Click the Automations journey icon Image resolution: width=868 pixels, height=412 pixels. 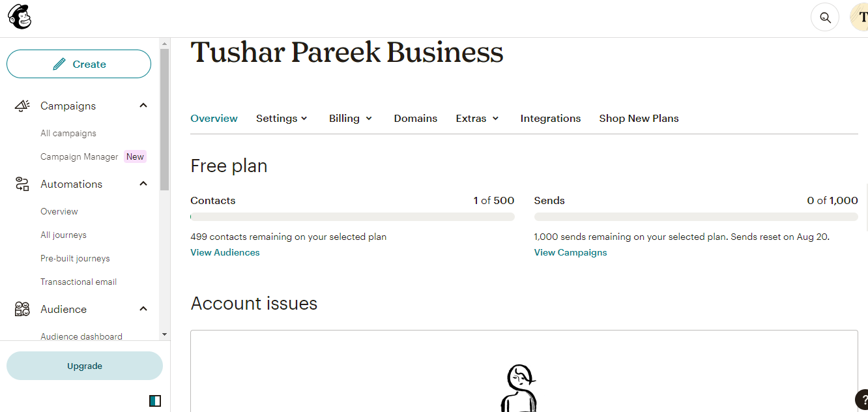coord(22,184)
